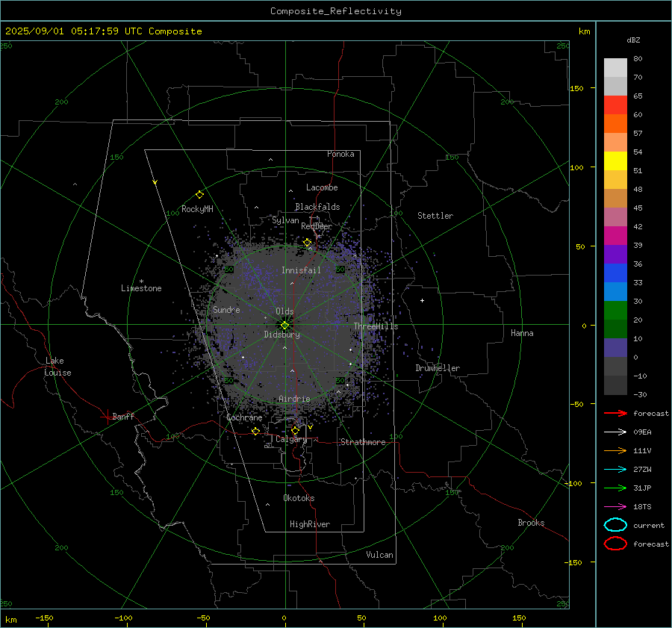Click the RedDeer city label
Screen dimensions: 672x628
(x=317, y=226)
